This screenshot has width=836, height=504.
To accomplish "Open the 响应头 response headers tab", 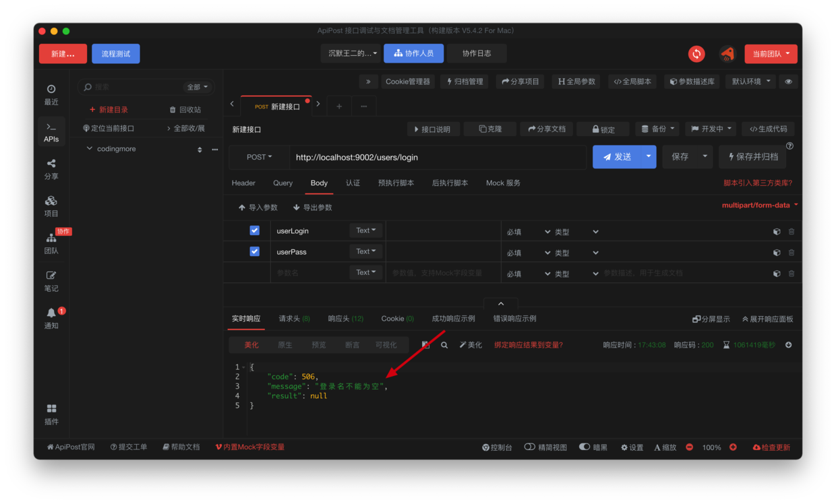I will point(345,319).
